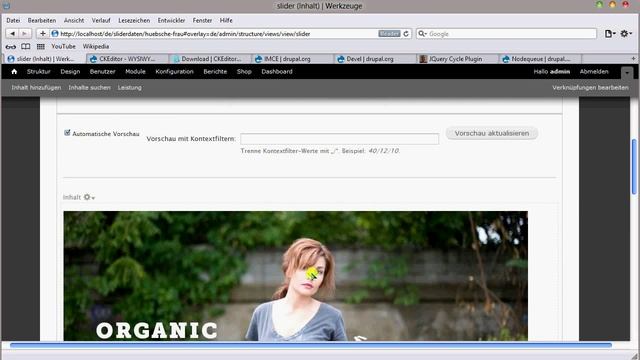Open Top Sites grid icon
This screenshot has width=640, height=360.
(x=40, y=47)
